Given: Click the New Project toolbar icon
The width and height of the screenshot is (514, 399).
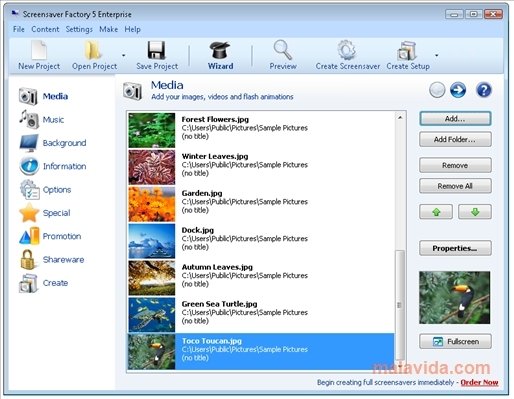Looking at the screenshot, I should coord(39,51).
